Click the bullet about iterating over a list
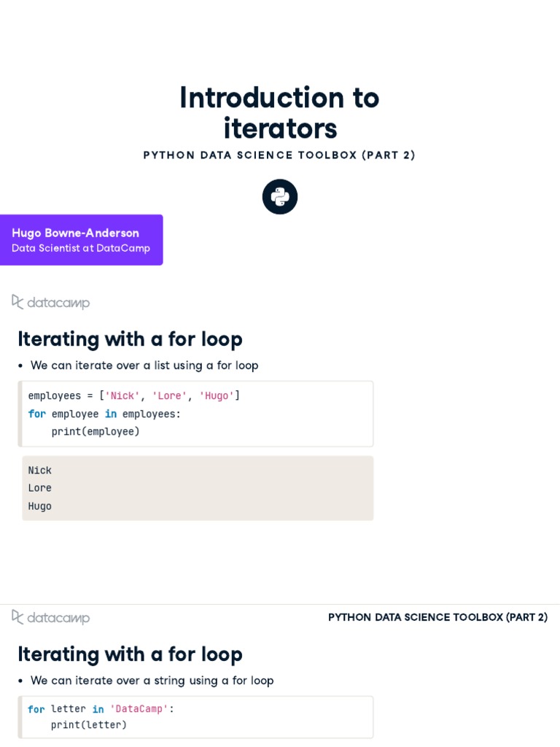 point(144,365)
